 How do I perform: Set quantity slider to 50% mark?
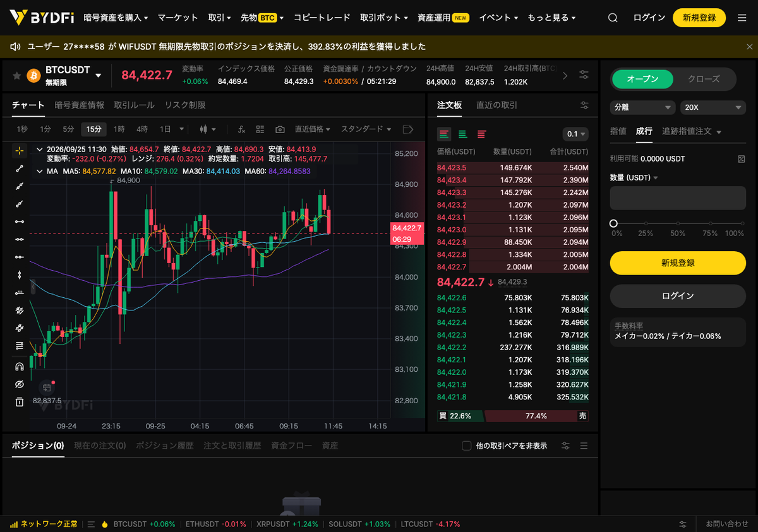pyautogui.click(x=678, y=223)
